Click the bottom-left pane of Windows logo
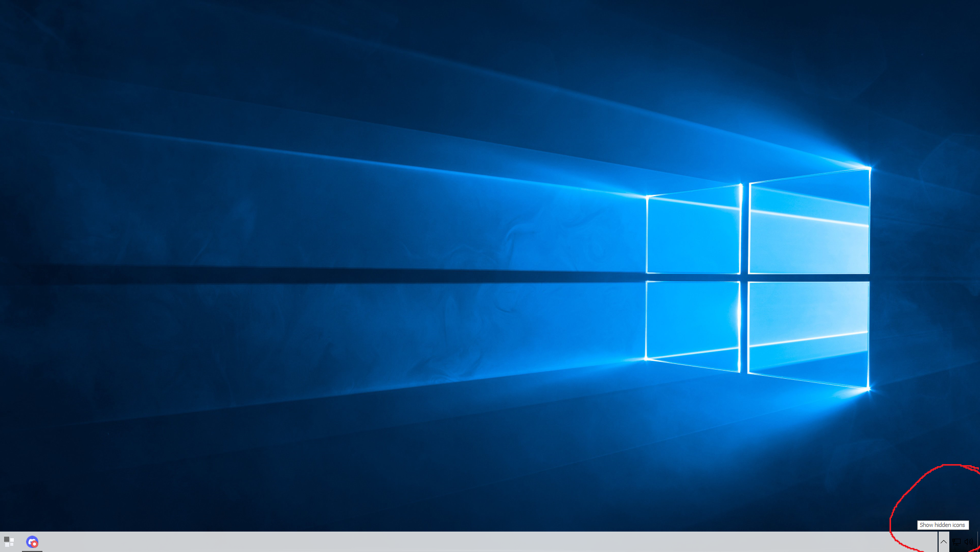 (693, 322)
